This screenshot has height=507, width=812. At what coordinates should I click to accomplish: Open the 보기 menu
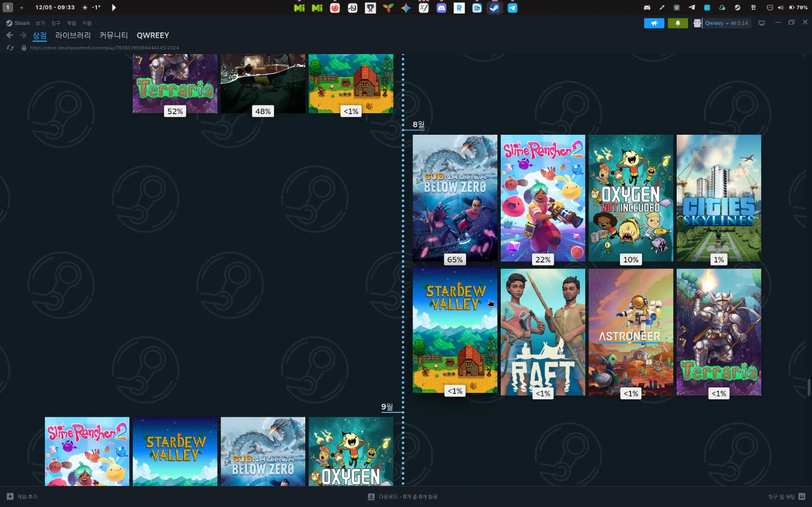[x=40, y=23]
